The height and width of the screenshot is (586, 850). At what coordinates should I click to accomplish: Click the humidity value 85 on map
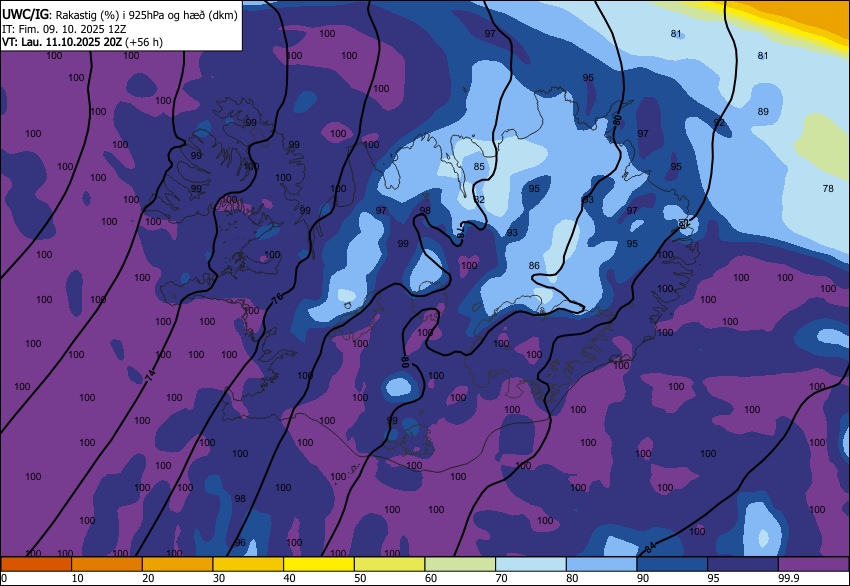click(479, 166)
